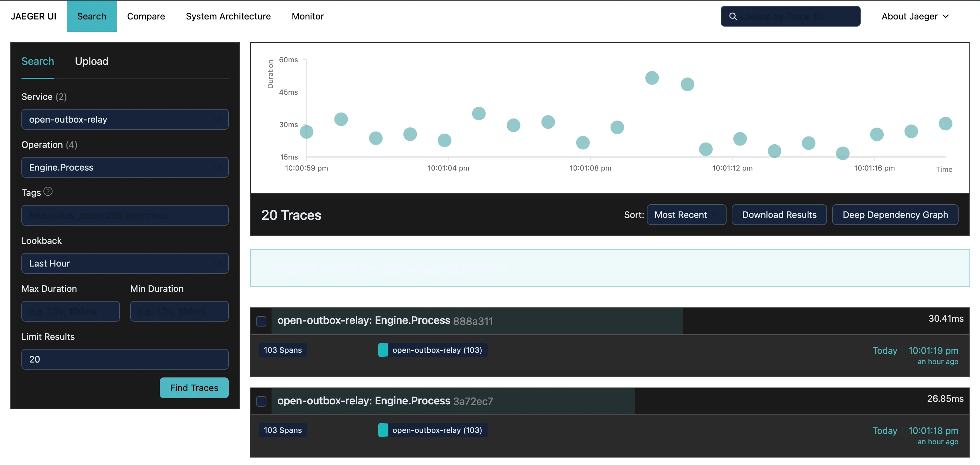Click the Tags input field
The width and height of the screenshot is (980, 465).
click(x=125, y=215)
